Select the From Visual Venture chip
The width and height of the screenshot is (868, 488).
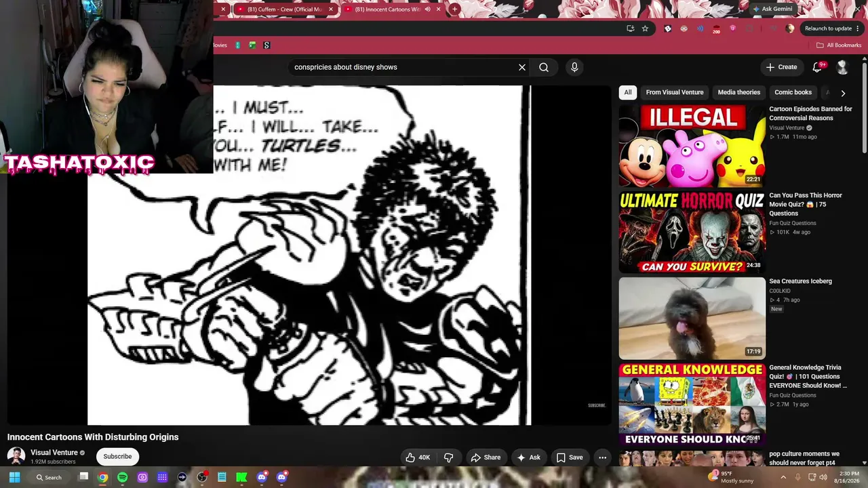(x=675, y=92)
